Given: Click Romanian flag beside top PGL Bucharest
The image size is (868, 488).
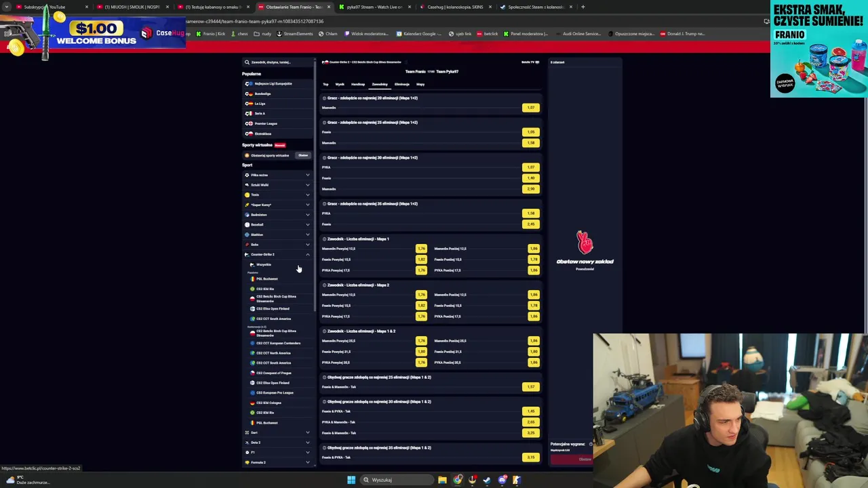Looking at the screenshot, I should tap(252, 279).
